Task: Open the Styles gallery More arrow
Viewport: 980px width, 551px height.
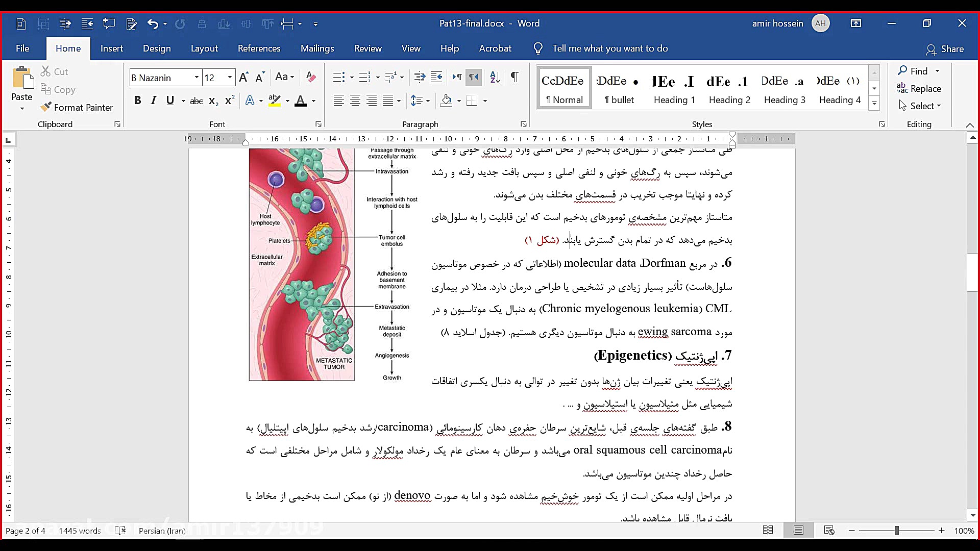Action: pyautogui.click(x=875, y=103)
